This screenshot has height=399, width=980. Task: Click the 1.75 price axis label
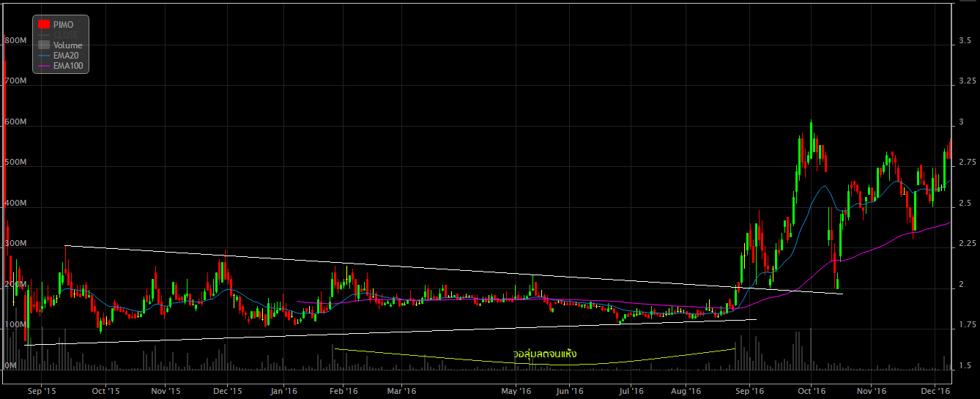coord(967,324)
